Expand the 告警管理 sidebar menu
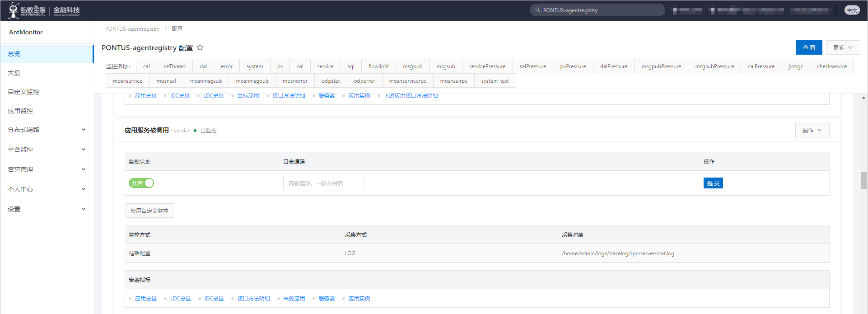The image size is (868, 314). 47,169
